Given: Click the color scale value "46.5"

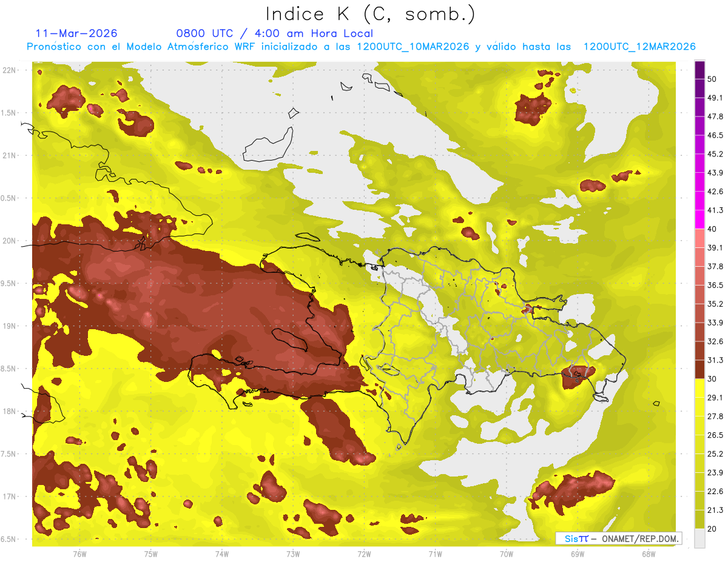Looking at the screenshot, I should pos(715,135).
